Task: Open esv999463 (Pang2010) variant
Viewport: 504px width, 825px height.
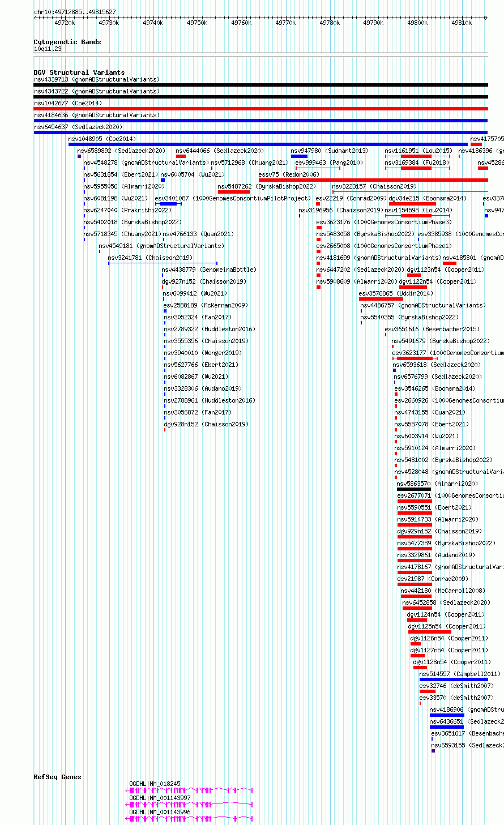Action: point(329,163)
